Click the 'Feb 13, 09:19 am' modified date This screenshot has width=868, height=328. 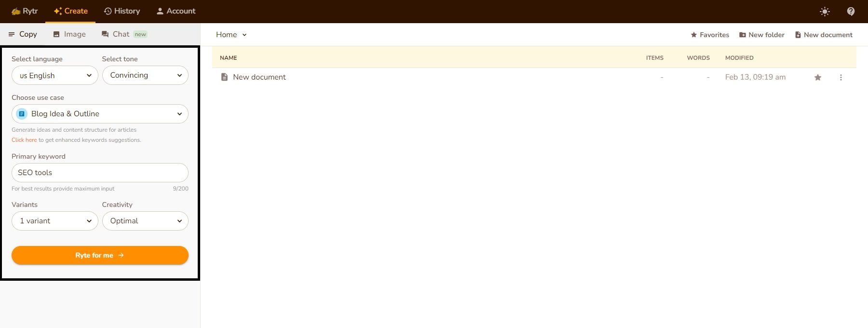pyautogui.click(x=755, y=77)
